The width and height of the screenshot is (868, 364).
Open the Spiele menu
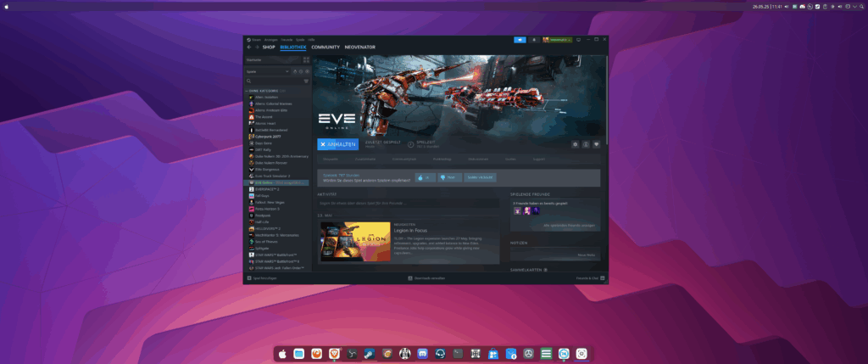click(x=300, y=40)
